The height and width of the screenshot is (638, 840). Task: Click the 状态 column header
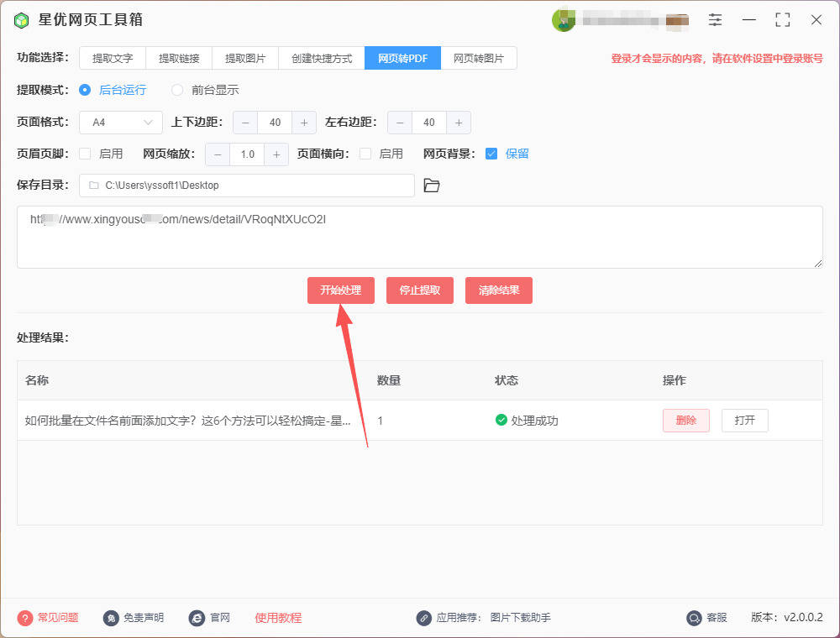507,380
